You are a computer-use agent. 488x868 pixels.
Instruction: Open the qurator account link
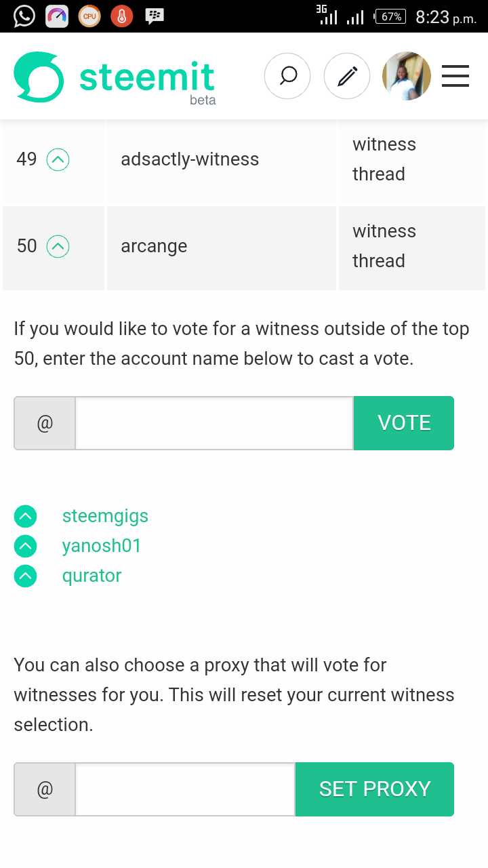pos(91,576)
